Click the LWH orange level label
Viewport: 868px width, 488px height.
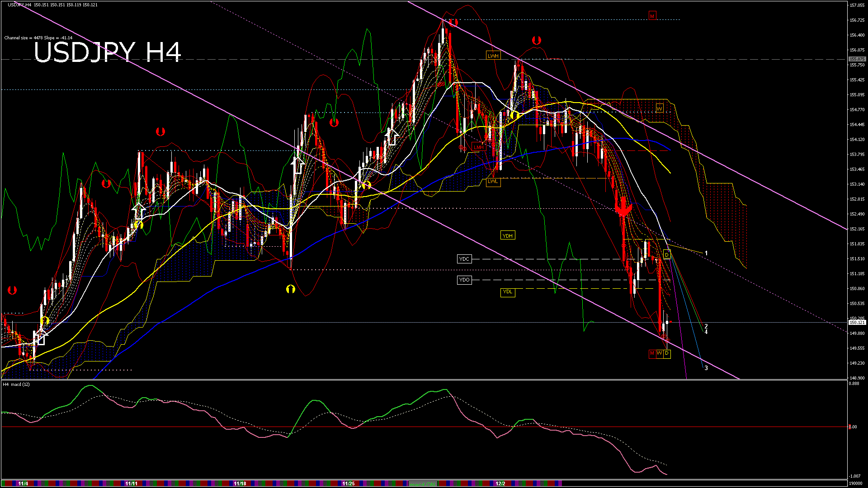(x=493, y=56)
